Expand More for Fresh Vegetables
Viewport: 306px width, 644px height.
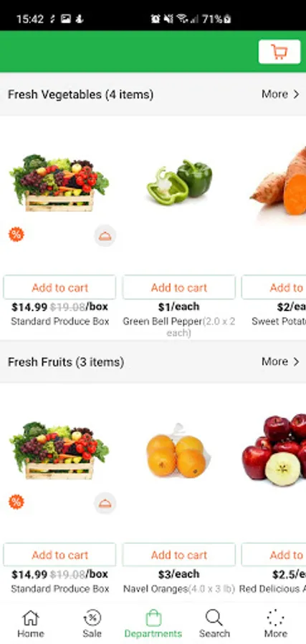280,94
